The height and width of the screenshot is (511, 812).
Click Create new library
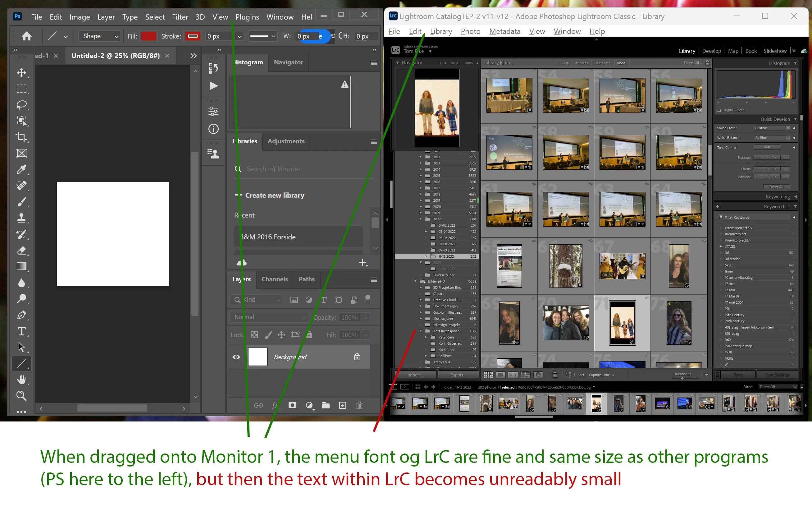point(274,196)
